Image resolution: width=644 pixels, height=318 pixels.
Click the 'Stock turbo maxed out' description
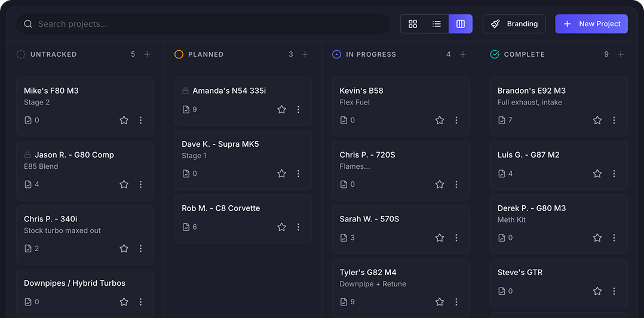[62, 231]
